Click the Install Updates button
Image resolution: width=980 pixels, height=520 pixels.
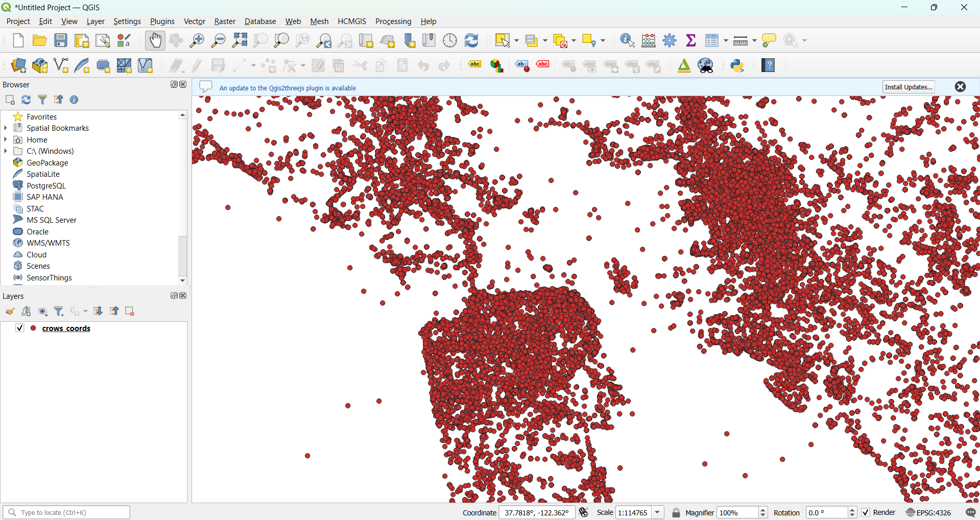909,87
